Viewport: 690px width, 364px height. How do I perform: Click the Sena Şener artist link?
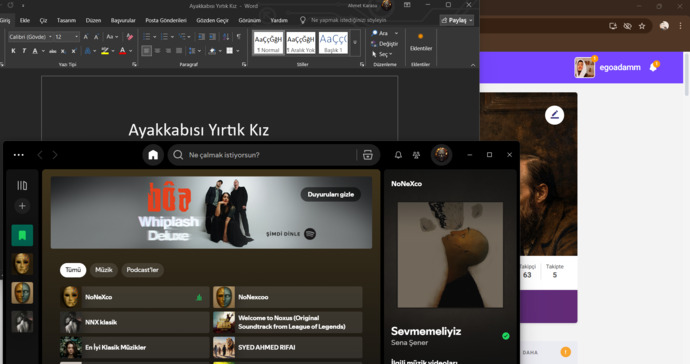[409, 342]
